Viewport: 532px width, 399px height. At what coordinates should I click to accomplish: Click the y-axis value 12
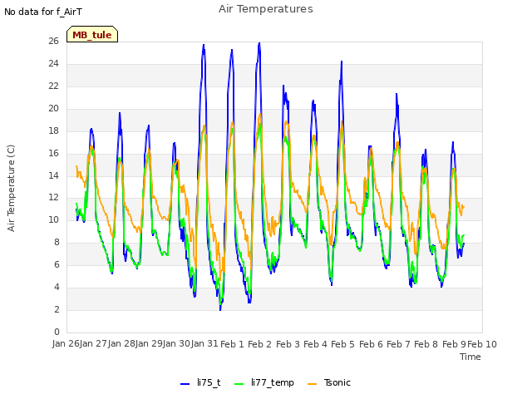[53, 198]
